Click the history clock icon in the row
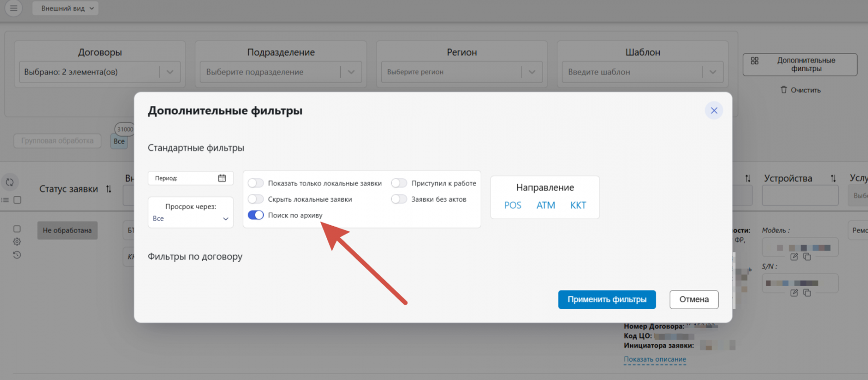This screenshot has width=868, height=380. pos(17,255)
